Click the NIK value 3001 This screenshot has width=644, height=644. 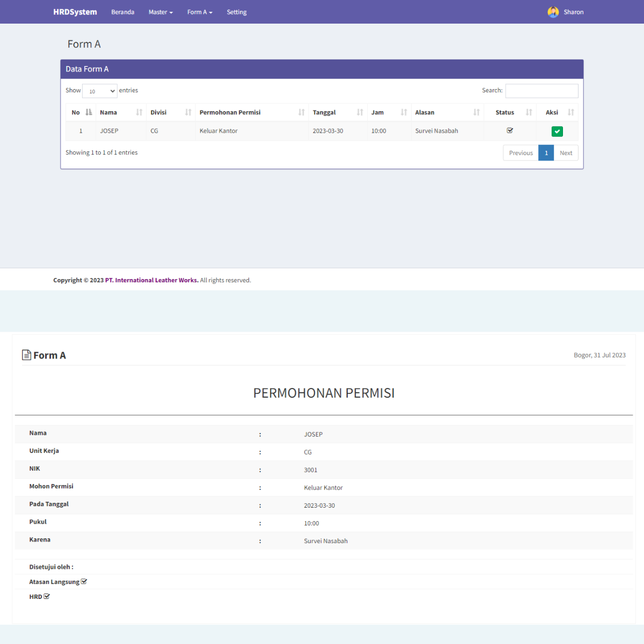pos(311,470)
